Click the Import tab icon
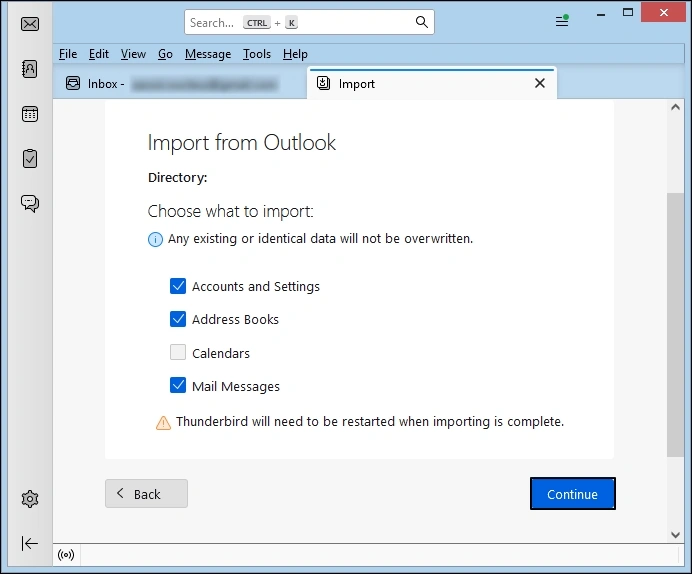This screenshot has width=692, height=574. coord(323,83)
